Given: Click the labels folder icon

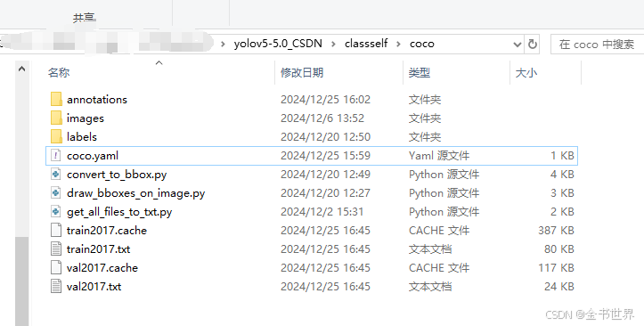Looking at the screenshot, I should pos(56,136).
